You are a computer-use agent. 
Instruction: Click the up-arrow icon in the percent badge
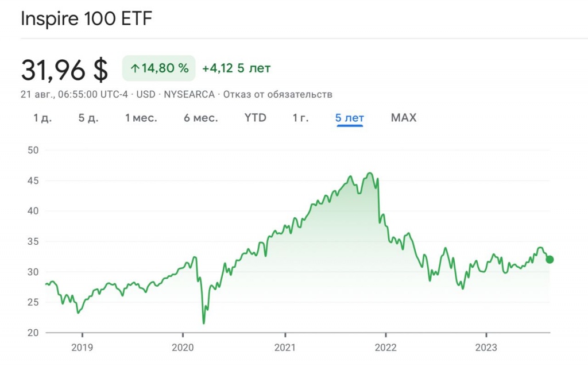[x=135, y=68]
